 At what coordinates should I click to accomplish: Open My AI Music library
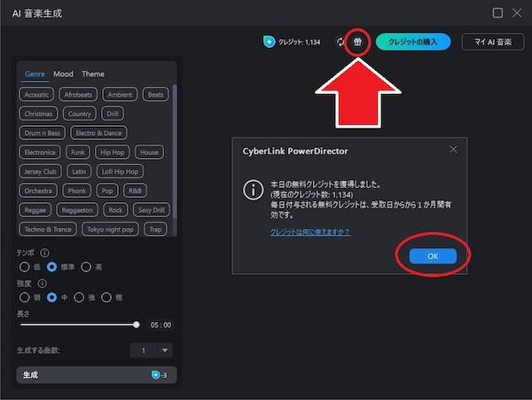[493, 42]
